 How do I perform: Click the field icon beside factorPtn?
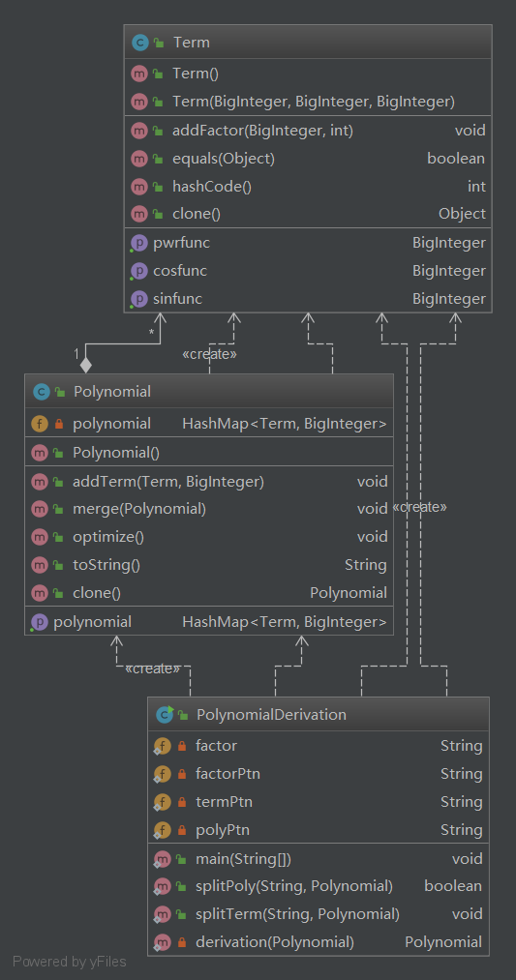(x=162, y=774)
